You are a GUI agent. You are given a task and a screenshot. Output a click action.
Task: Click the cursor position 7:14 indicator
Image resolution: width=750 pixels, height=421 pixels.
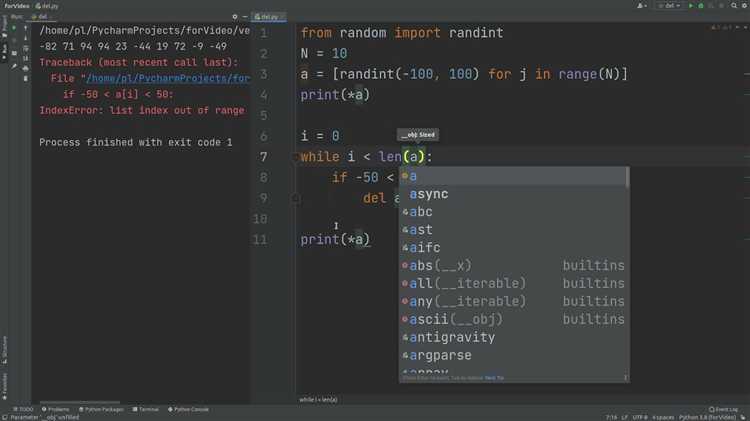(x=611, y=418)
